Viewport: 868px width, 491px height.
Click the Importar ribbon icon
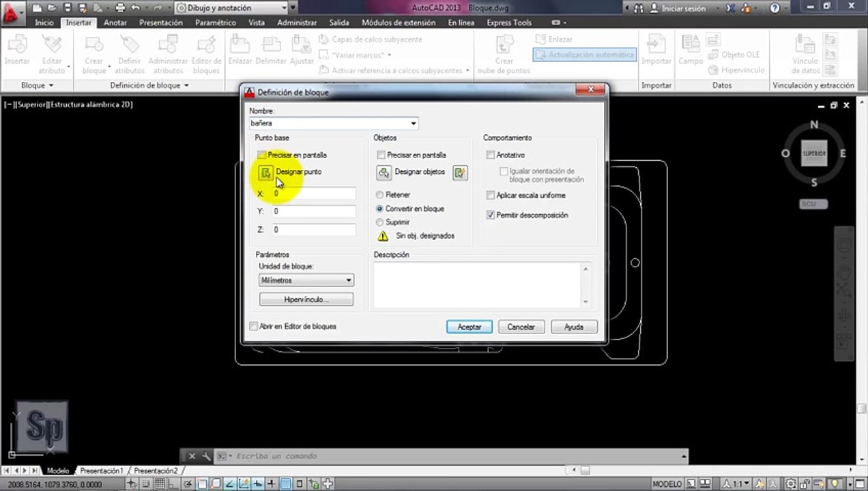tap(656, 45)
